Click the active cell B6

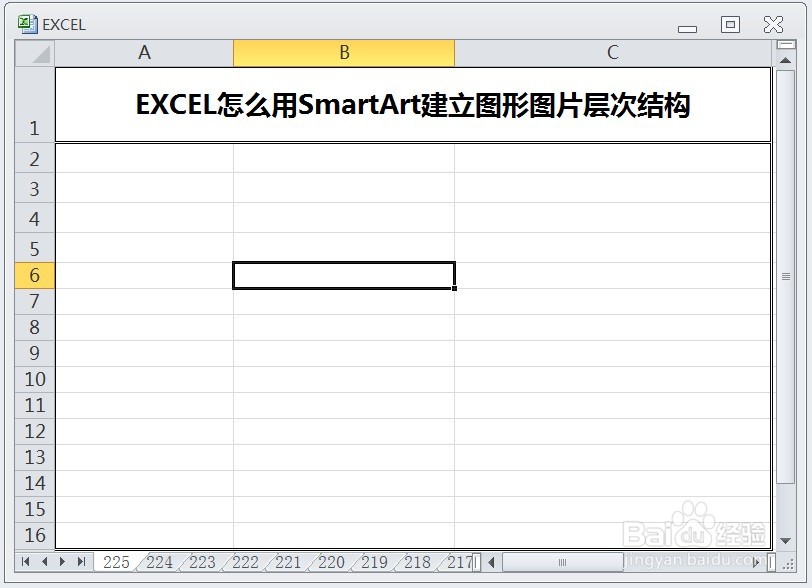(344, 276)
